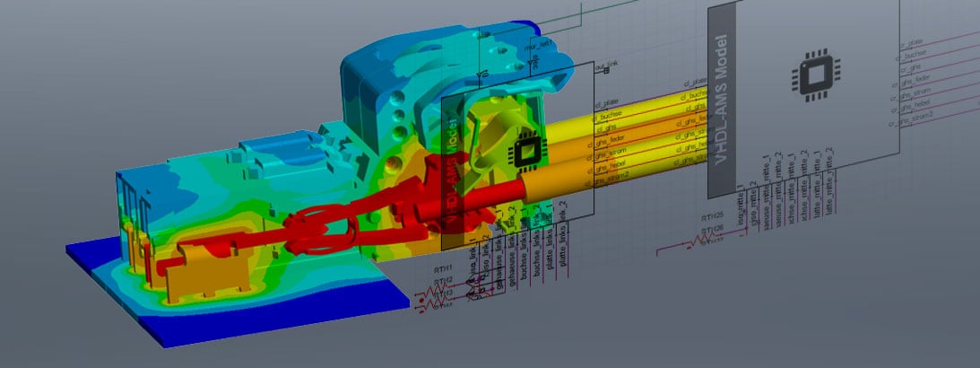This screenshot has width=980, height=368.
Task: Click the RTH25 resistor label
Action: coord(714,217)
